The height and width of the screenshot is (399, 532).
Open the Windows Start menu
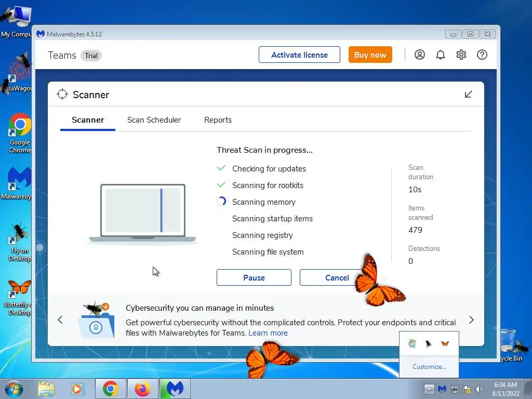click(x=14, y=389)
